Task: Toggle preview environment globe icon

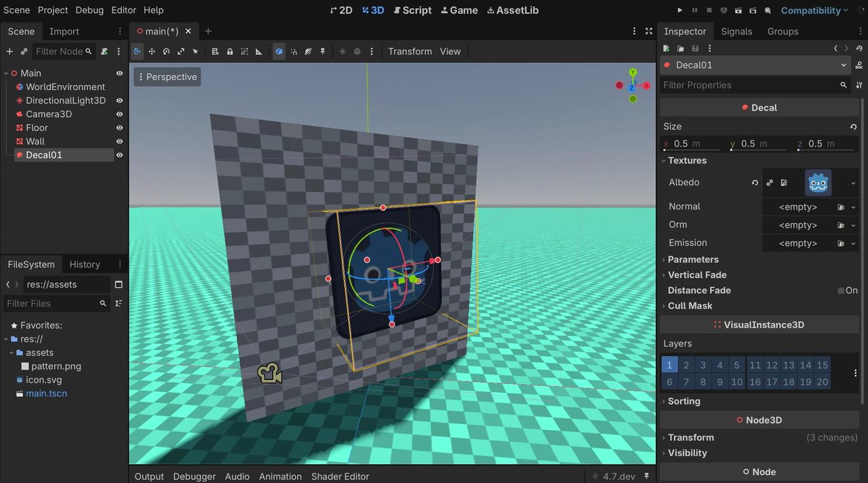Action: pos(357,52)
